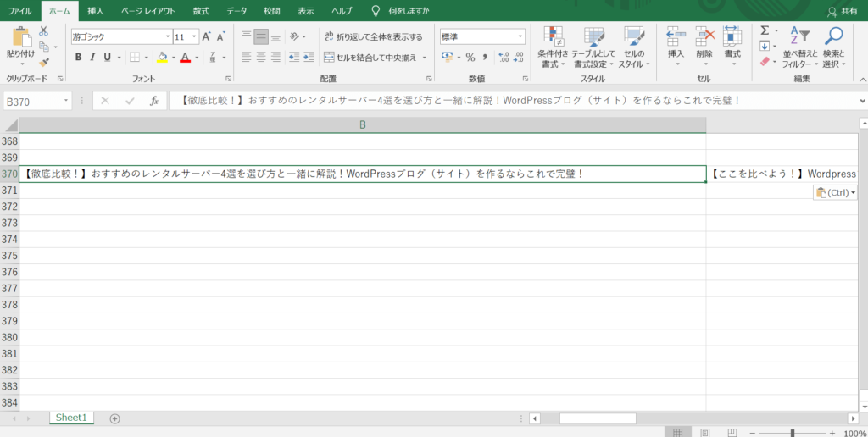Click 挿入 insert cells icon

click(676, 36)
